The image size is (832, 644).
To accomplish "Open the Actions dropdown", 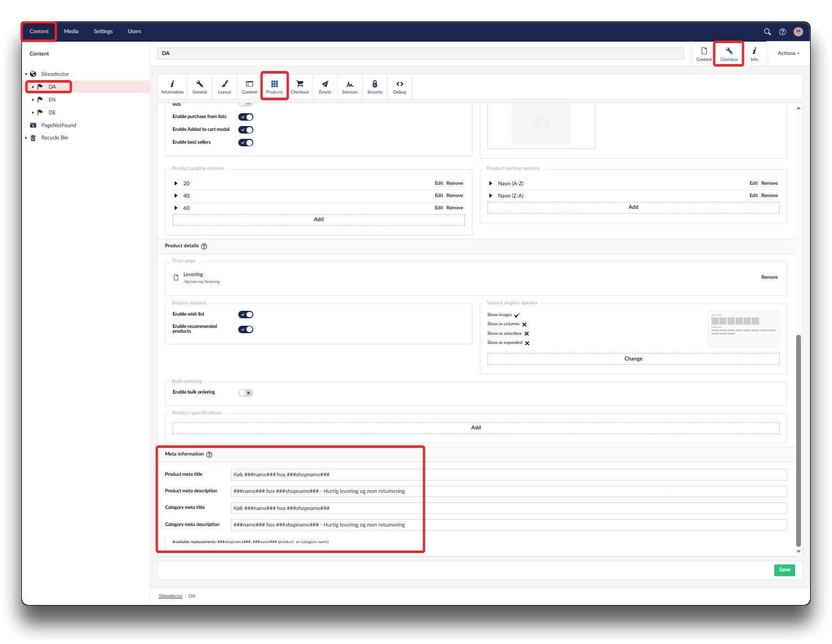I will pos(788,53).
